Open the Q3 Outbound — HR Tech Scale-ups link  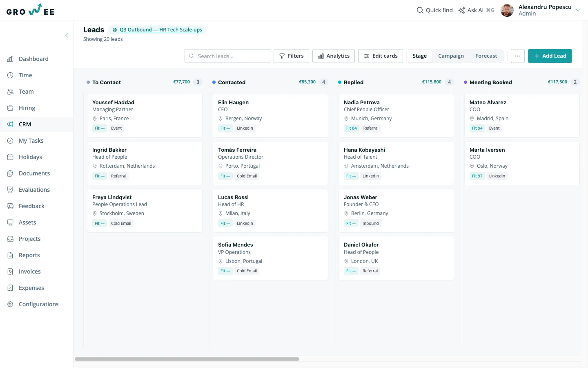161,30
